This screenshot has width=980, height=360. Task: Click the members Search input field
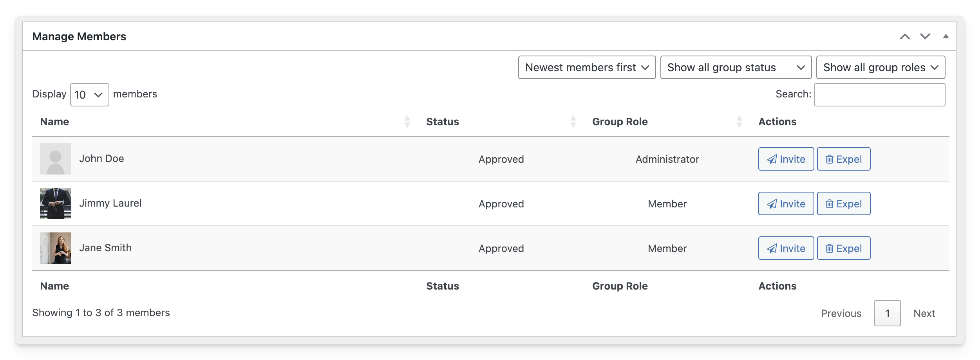[879, 95]
